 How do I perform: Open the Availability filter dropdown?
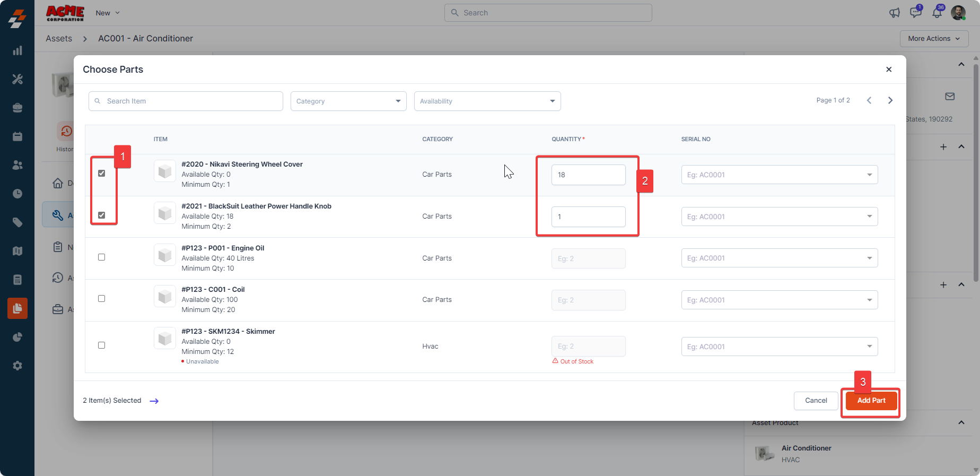click(487, 101)
